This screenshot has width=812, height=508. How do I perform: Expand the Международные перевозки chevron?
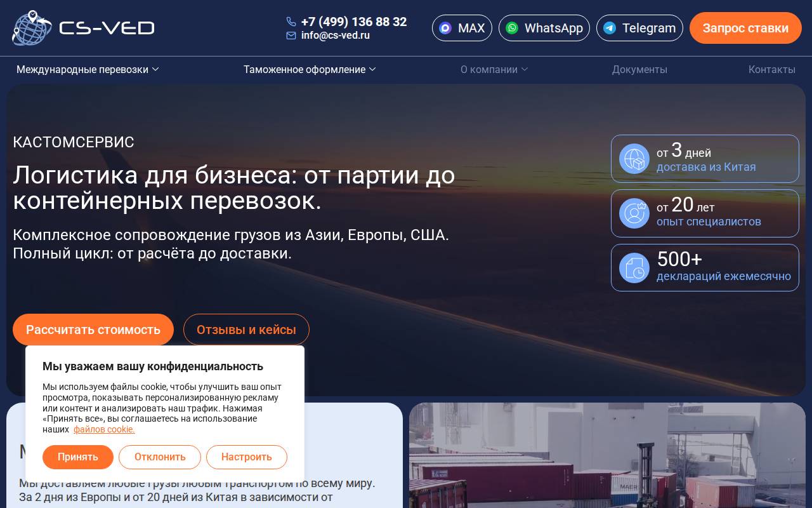[155, 69]
